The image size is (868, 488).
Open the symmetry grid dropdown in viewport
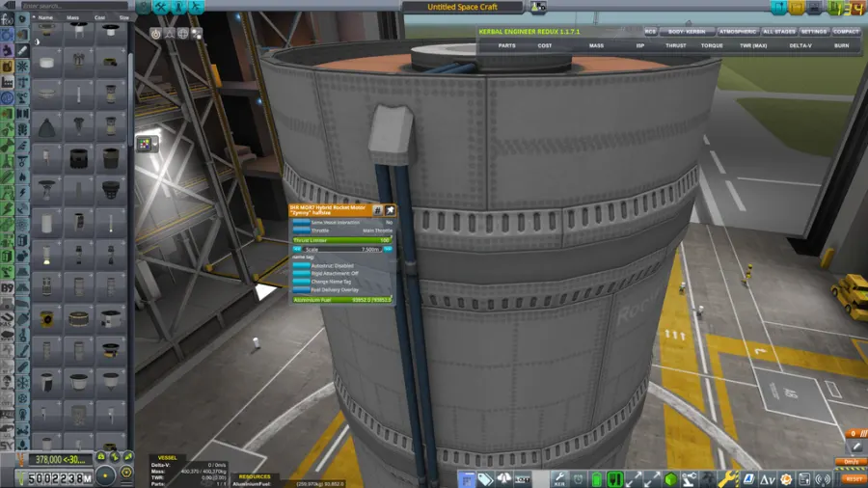pos(147,145)
